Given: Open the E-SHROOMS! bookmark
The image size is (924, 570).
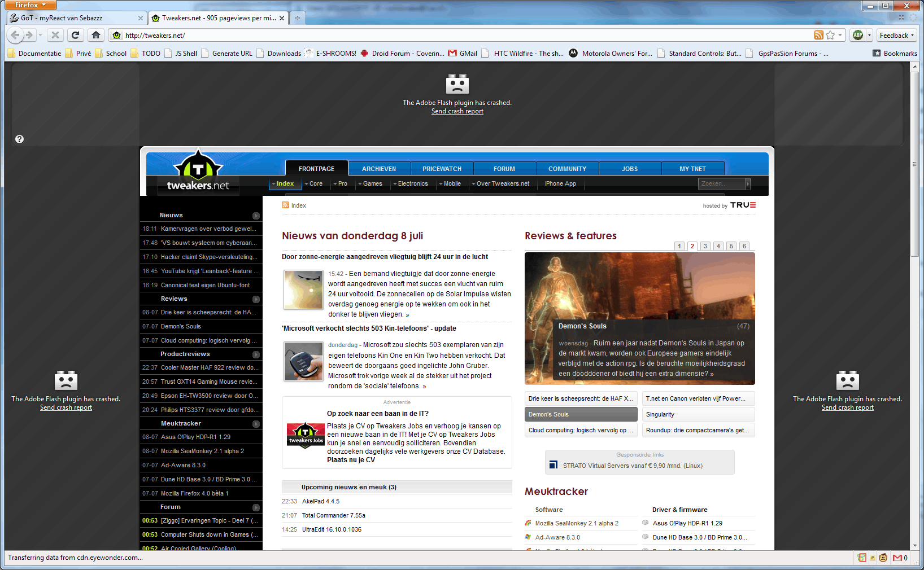Looking at the screenshot, I should 330,53.
